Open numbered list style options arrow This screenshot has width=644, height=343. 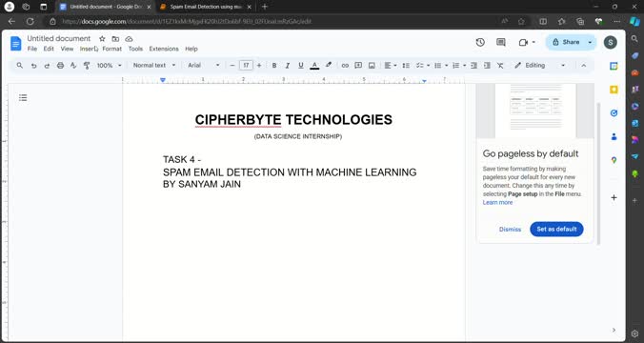click(x=465, y=66)
